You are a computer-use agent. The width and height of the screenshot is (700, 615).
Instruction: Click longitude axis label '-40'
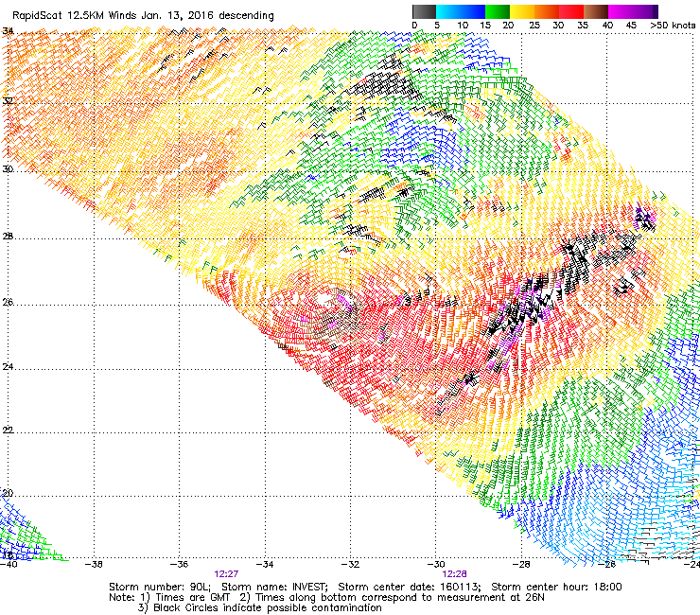tap(9, 565)
